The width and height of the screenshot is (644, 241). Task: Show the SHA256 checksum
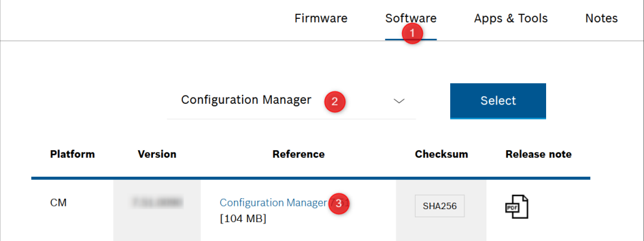(440, 206)
